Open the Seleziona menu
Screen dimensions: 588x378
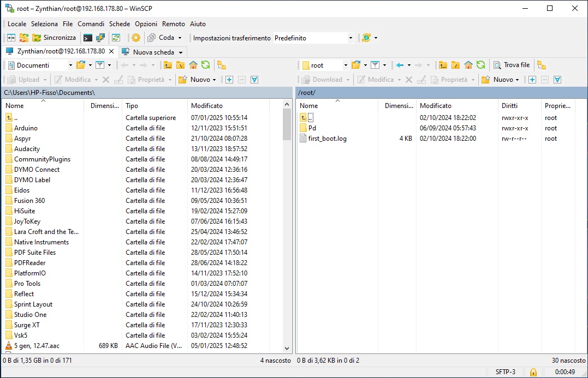point(44,24)
